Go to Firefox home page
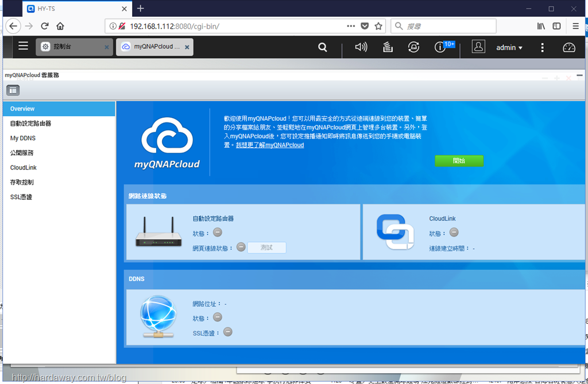The height and width of the screenshot is (384, 588). click(x=60, y=26)
